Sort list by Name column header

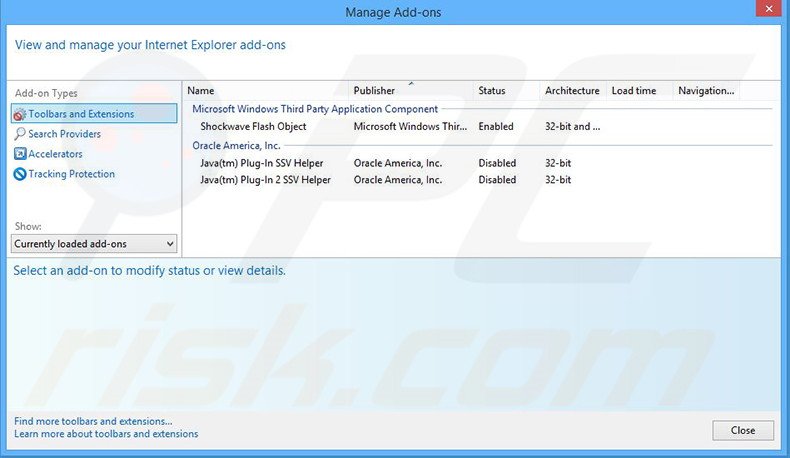coord(266,91)
